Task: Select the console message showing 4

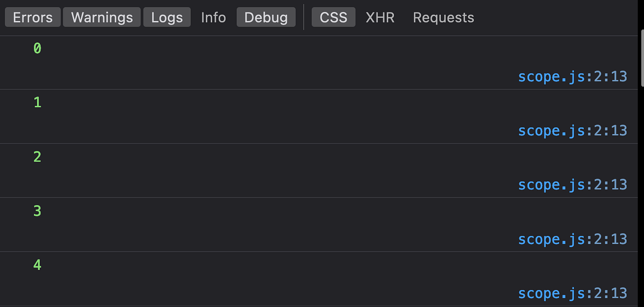Action: [37, 265]
